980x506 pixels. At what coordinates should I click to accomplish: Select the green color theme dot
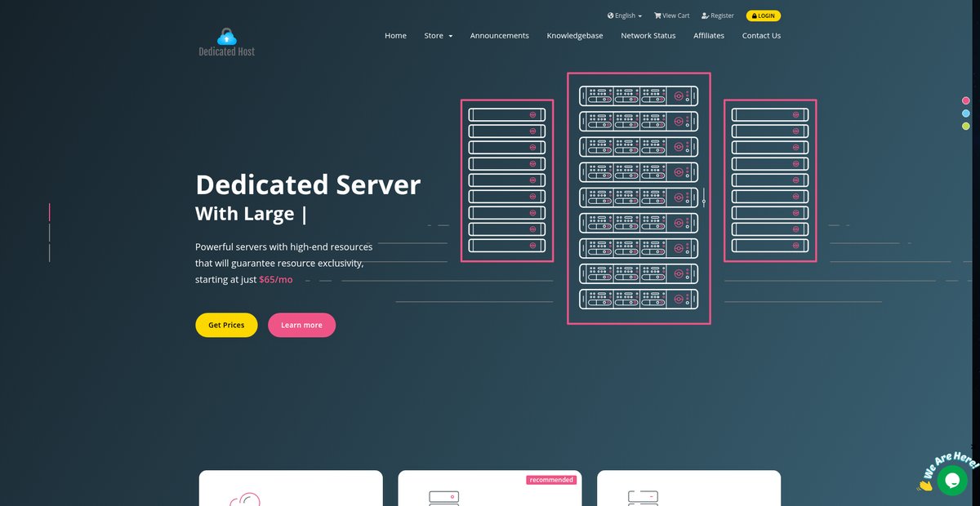(x=966, y=126)
